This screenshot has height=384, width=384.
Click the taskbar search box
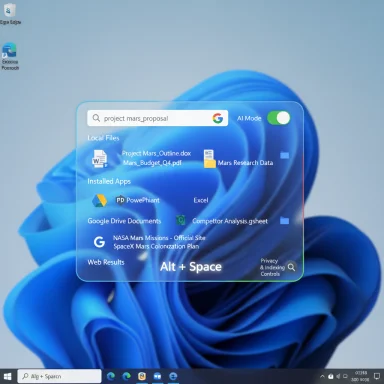(x=59, y=376)
